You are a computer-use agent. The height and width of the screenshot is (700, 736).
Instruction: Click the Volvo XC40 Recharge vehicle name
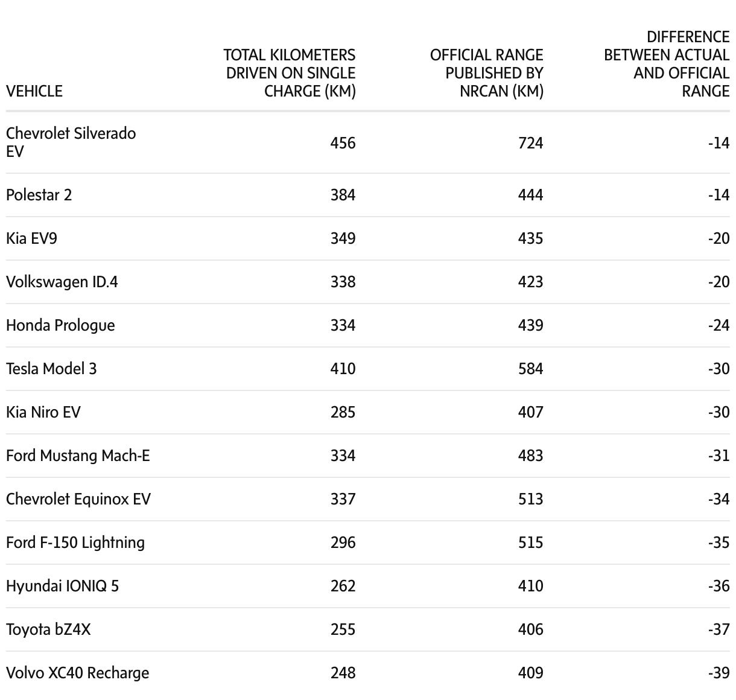click(x=77, y=673)
